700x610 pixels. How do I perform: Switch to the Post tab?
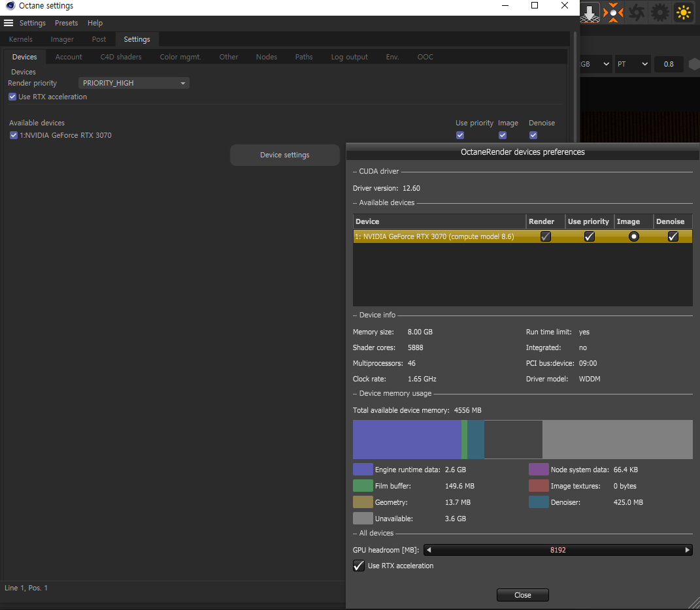(99, 39)
